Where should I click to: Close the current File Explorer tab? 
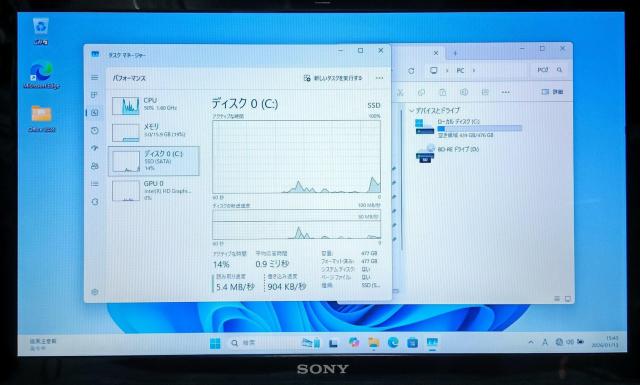436,53
